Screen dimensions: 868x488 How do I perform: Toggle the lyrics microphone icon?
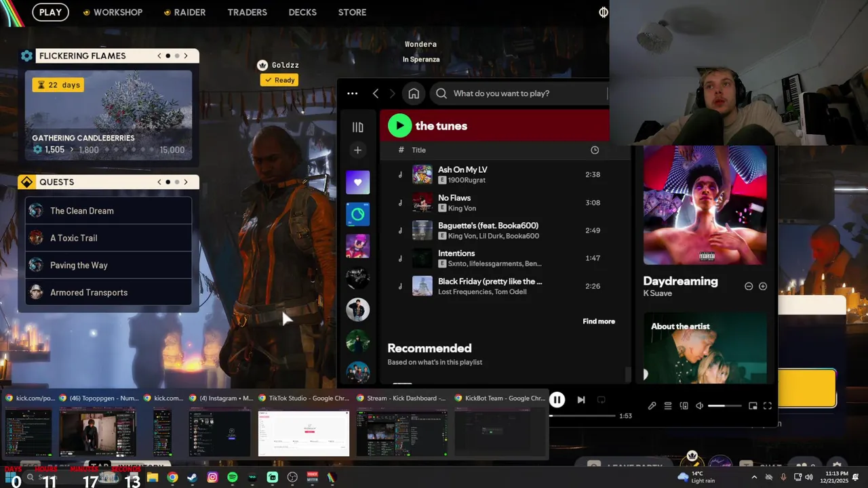point(652,406)
